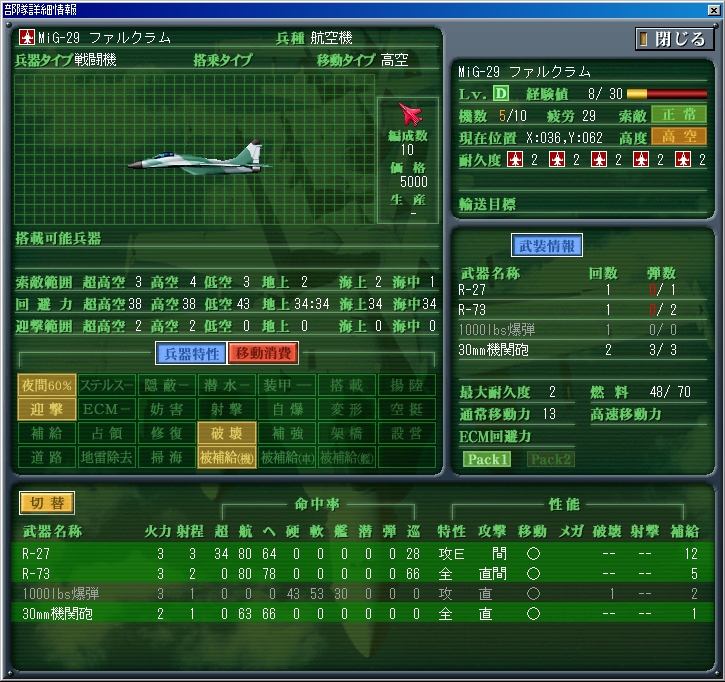Select Pack1 weapon loadout
Viewport: 725px width, 682px height.
487,459
